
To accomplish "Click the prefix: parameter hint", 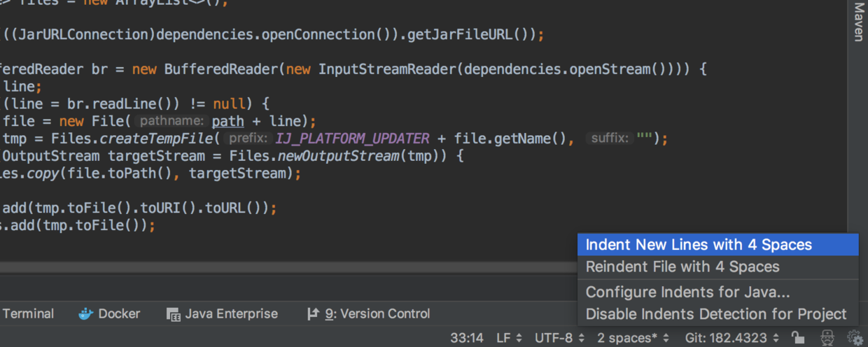I will tap(248, 139).
